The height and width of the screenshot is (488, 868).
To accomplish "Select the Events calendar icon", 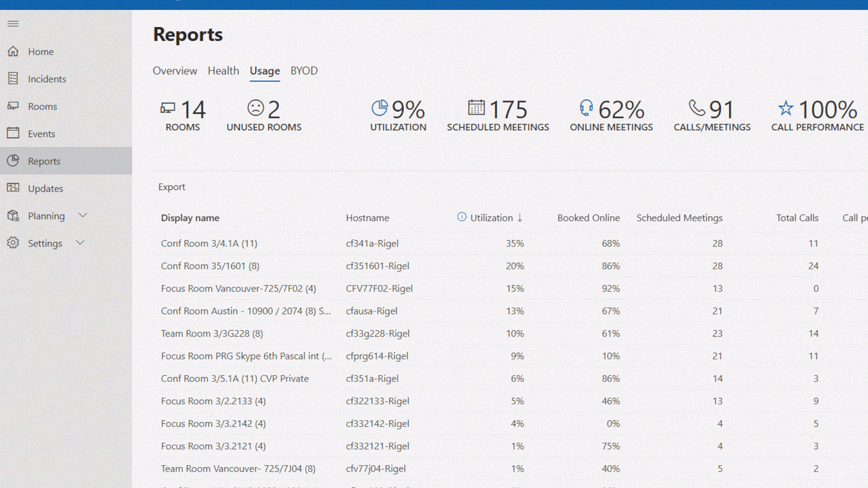I will tap(13, 133).
